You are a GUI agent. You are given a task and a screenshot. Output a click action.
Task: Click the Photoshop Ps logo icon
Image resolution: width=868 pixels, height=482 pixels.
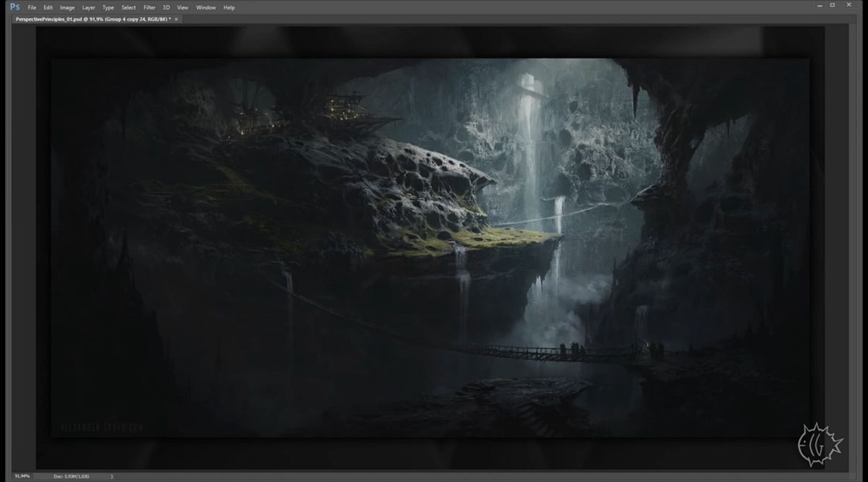tap(14, 7)
